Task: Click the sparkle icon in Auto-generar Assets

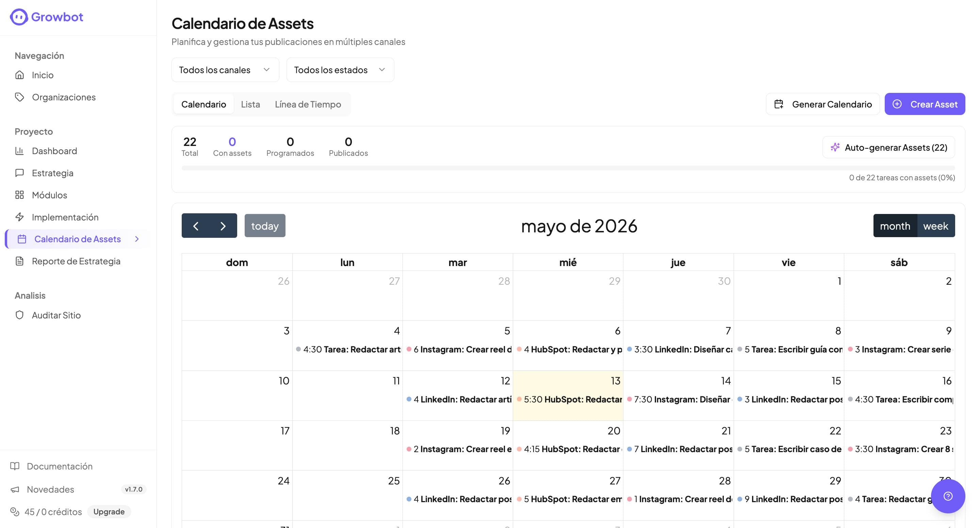Action: (x=835, y=147)
